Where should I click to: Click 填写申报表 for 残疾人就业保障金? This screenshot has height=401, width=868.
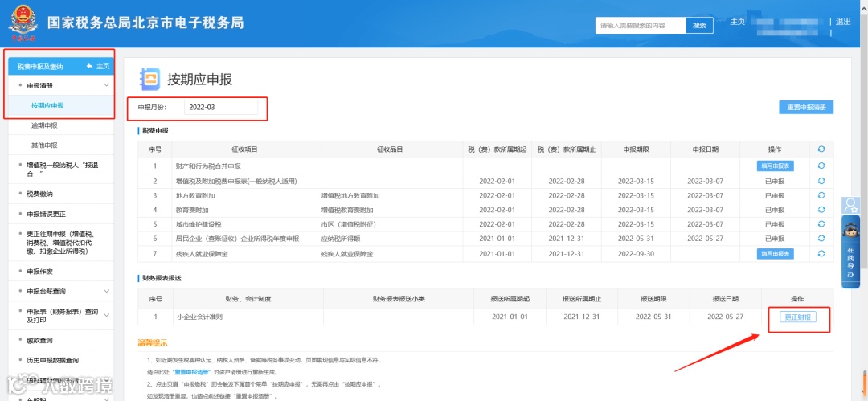tap(775, 254)
